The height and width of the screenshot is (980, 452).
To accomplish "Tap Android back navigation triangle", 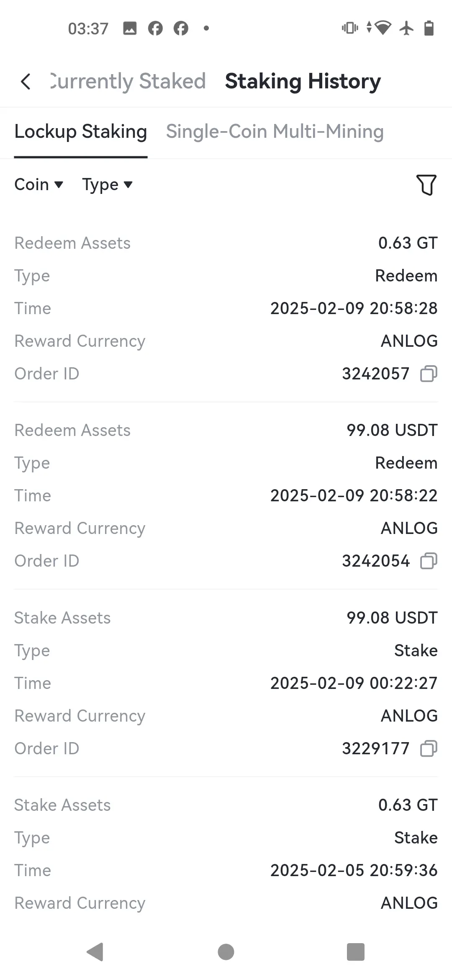I will coord(95,952).
